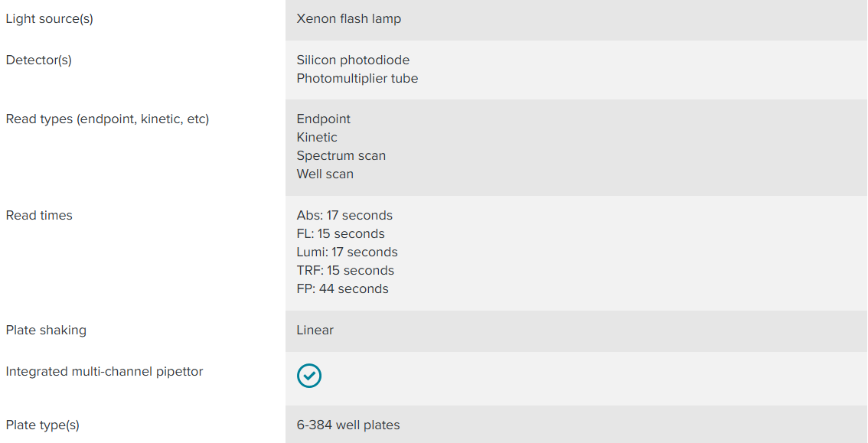Screen dimensions: 868x443
Task: Click the "Linear" plate shaking value
Action: point(315,331)
